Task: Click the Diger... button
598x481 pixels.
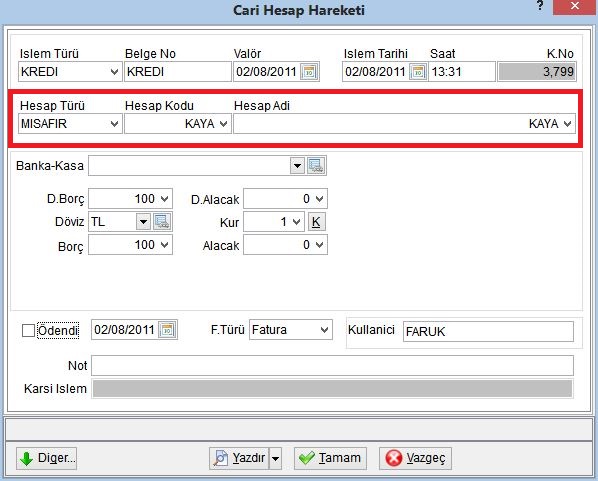Action: tap(47, 458)
